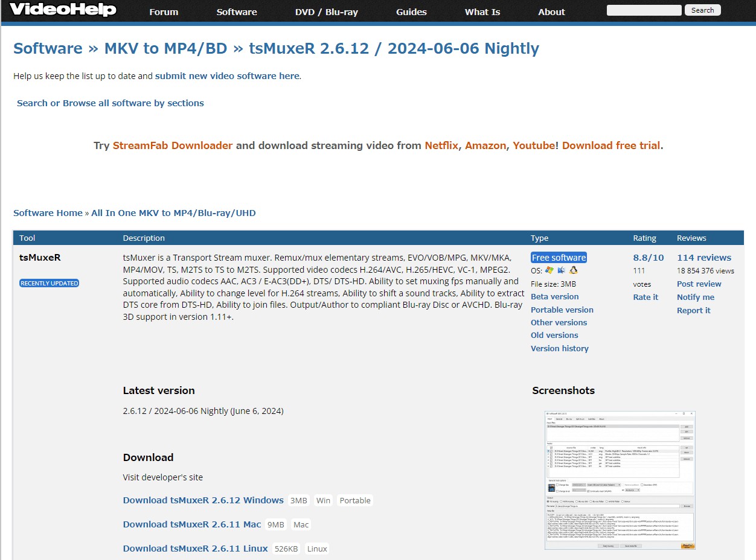Open the Forum menu
This screenshot has height=560, width=756.
(164, 12)
